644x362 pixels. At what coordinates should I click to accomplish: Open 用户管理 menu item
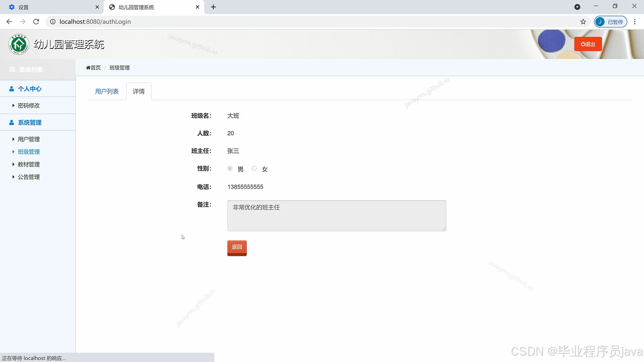[29, 139]
